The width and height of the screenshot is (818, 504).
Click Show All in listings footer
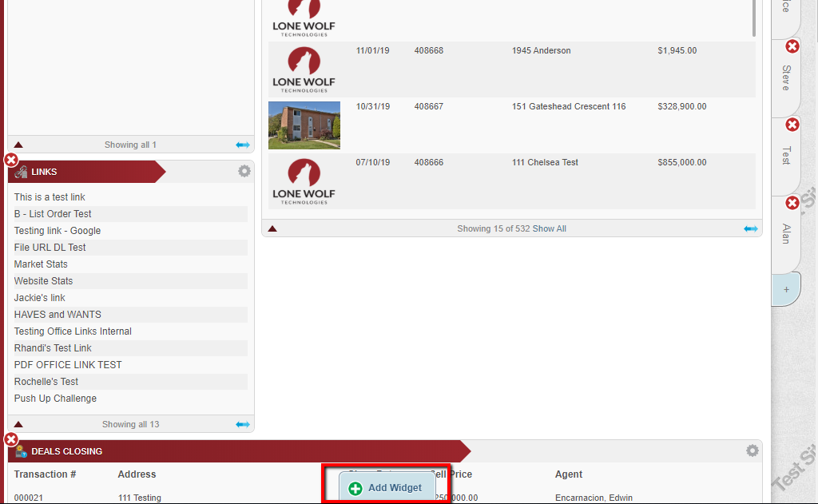point(549,228)
